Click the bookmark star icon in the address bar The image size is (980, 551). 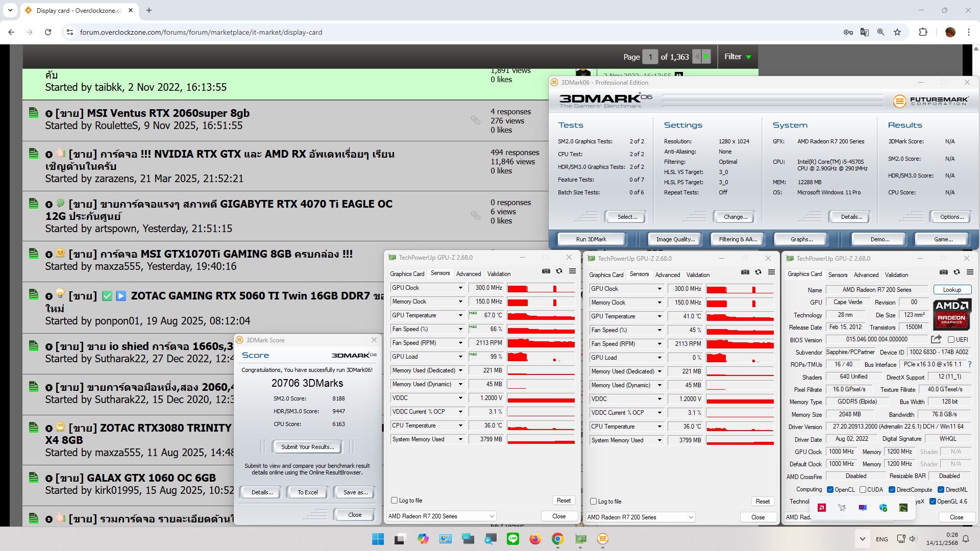point(897,32)
